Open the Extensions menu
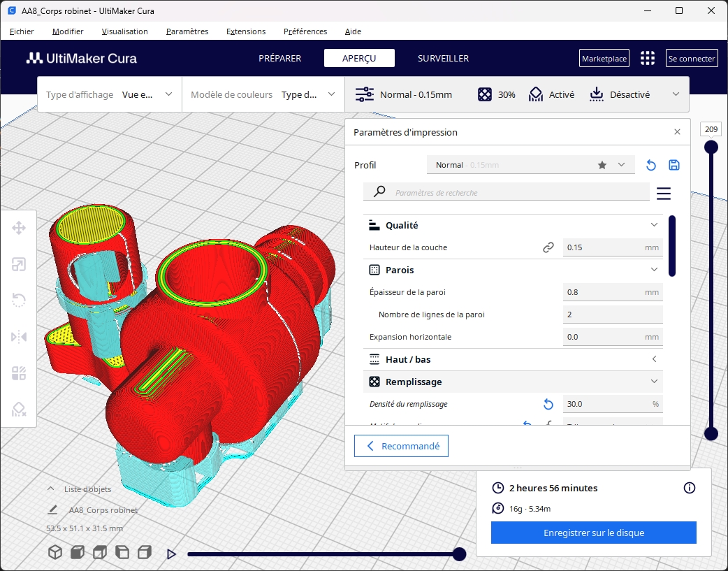 (246, 31)
